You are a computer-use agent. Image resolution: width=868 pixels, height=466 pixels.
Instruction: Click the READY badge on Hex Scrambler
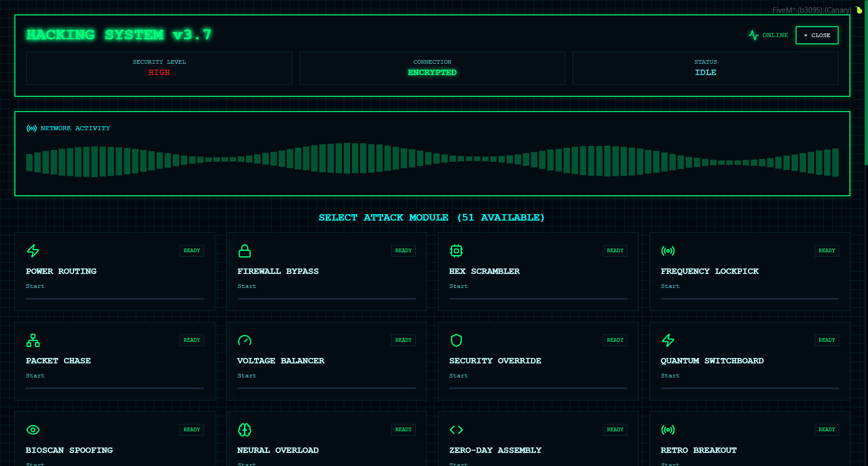(615, 250)
